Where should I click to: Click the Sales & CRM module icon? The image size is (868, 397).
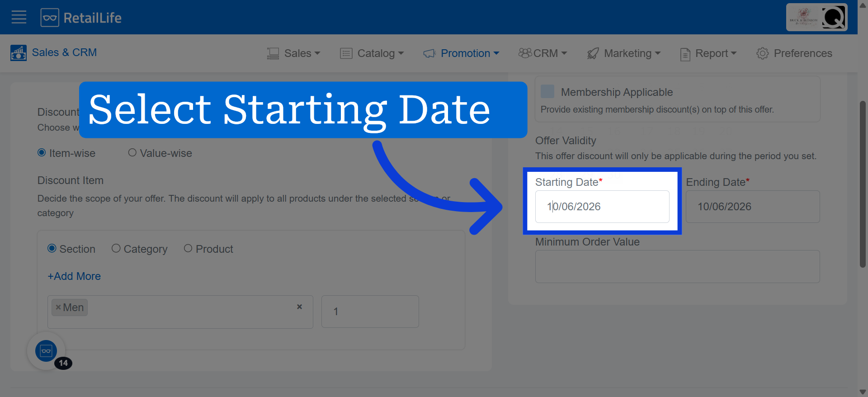tap(19, 53)
